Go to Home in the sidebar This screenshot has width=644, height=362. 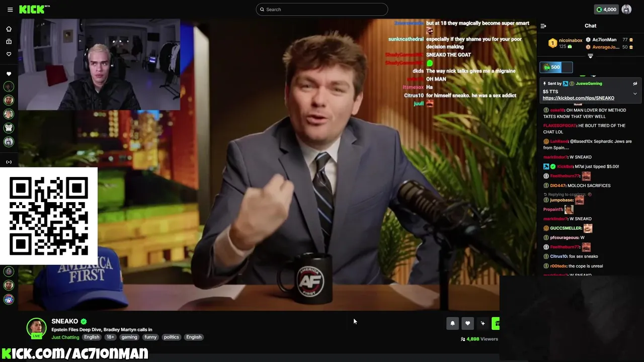pos(9,29)
